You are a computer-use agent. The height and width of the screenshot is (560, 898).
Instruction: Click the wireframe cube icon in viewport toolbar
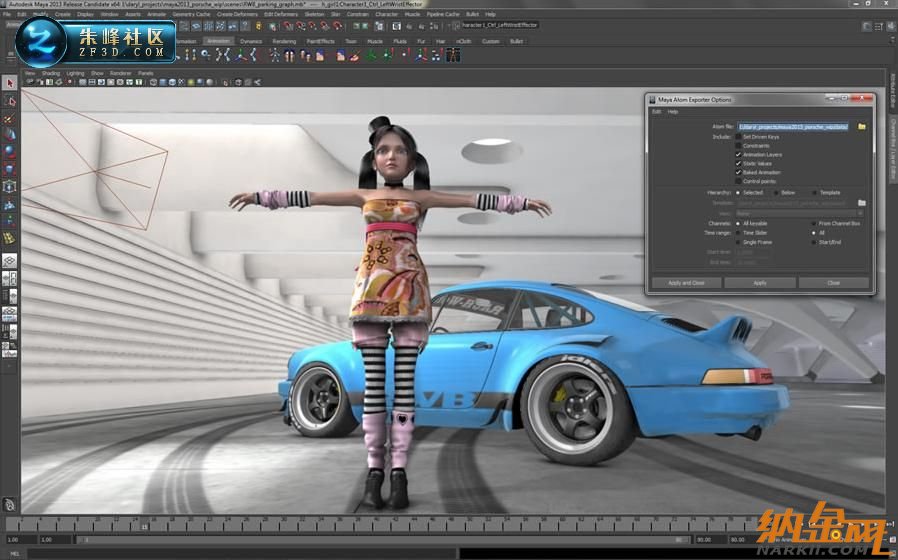click(153, 82)
